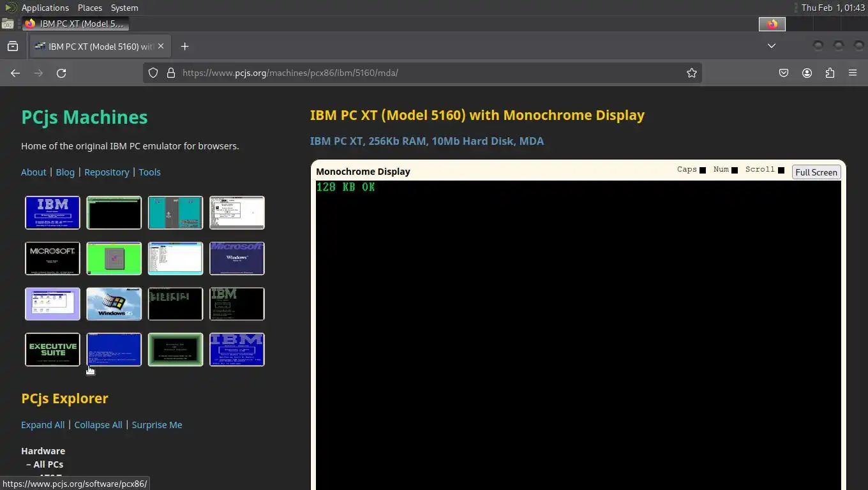The height and width of the screenshot is (490, 868).
Task: Open the bright green background thumbnail
Action: coord(114,258)
